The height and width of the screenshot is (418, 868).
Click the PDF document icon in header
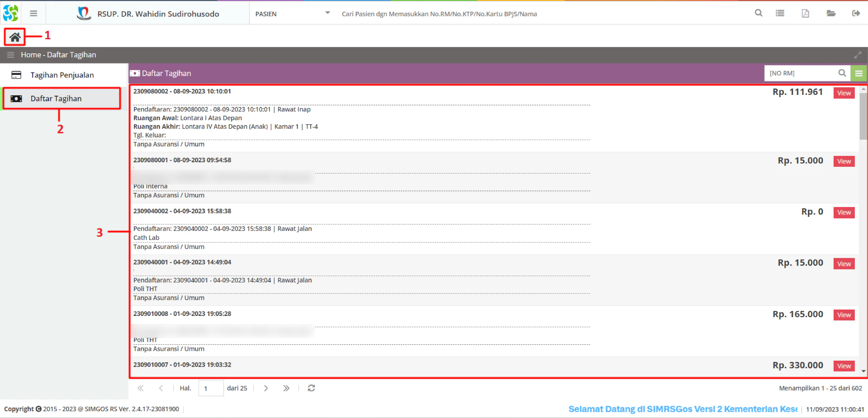[805, 13]
